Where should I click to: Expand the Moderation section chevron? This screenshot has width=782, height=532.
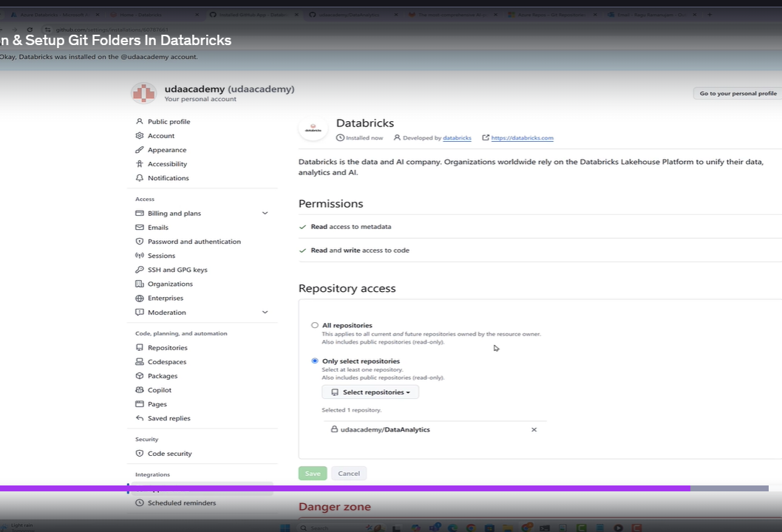(265, 312)
